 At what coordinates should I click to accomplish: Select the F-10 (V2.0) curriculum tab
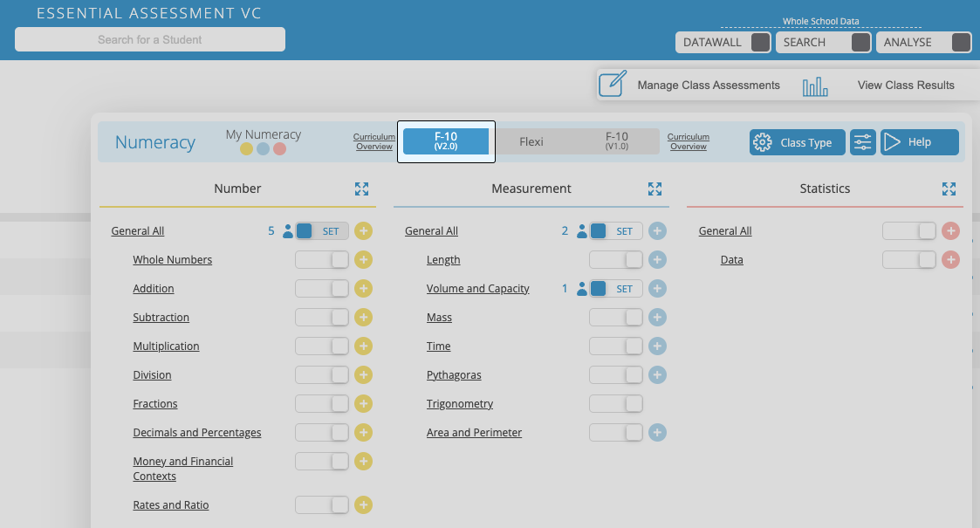click(446, 141)
